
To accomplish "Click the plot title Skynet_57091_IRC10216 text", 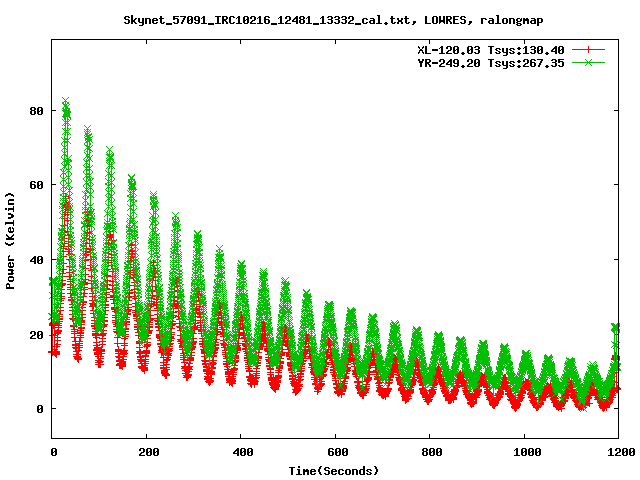I will tap(333, 20).
